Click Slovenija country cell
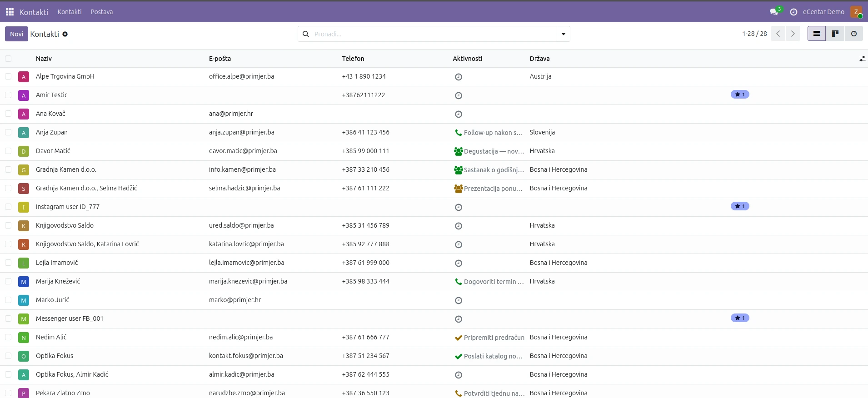 (x=542, y=132)
